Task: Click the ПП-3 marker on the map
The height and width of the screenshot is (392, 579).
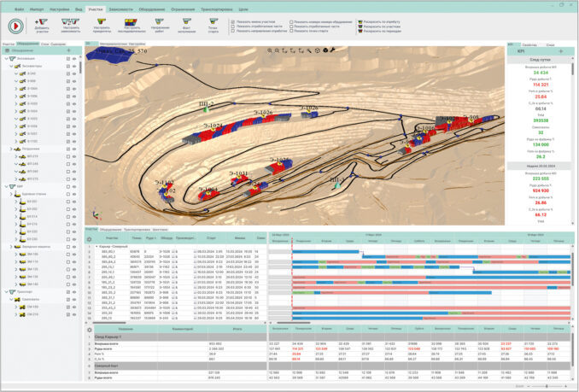Action: 337,185
